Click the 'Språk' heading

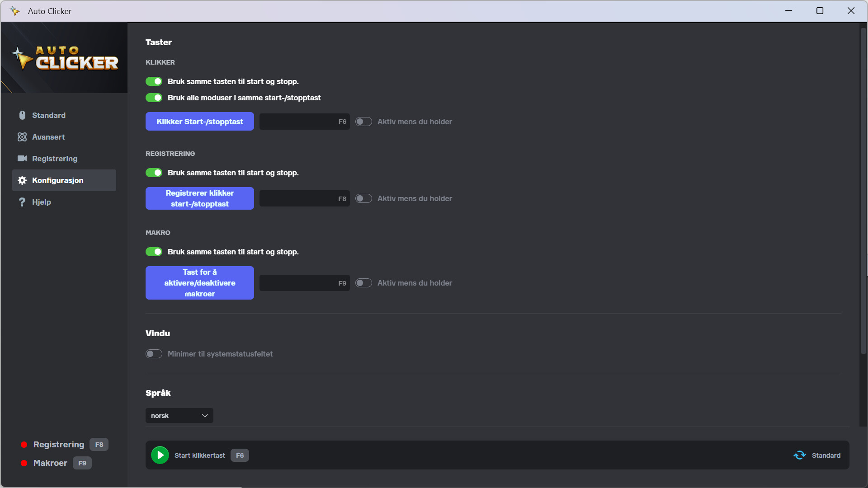point(158,393)
